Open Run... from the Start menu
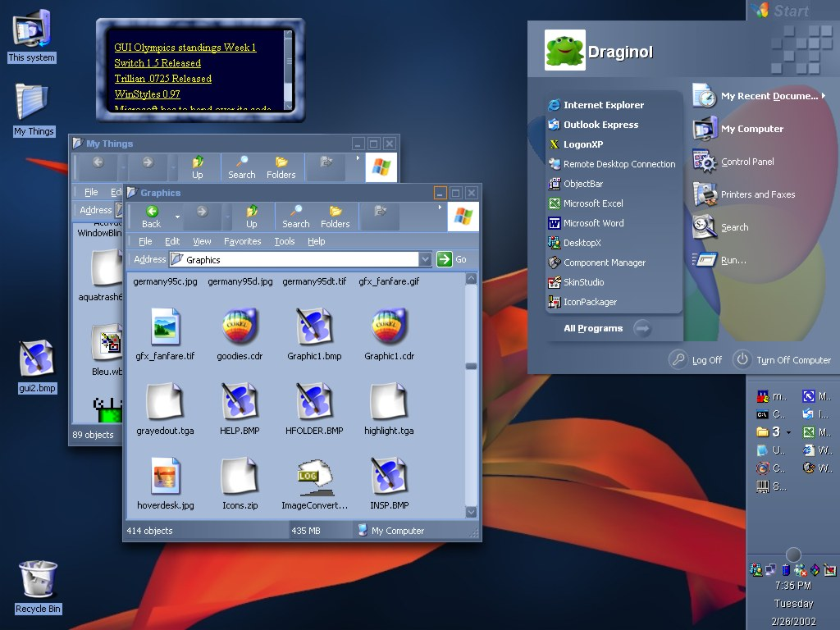 [719, 260]
